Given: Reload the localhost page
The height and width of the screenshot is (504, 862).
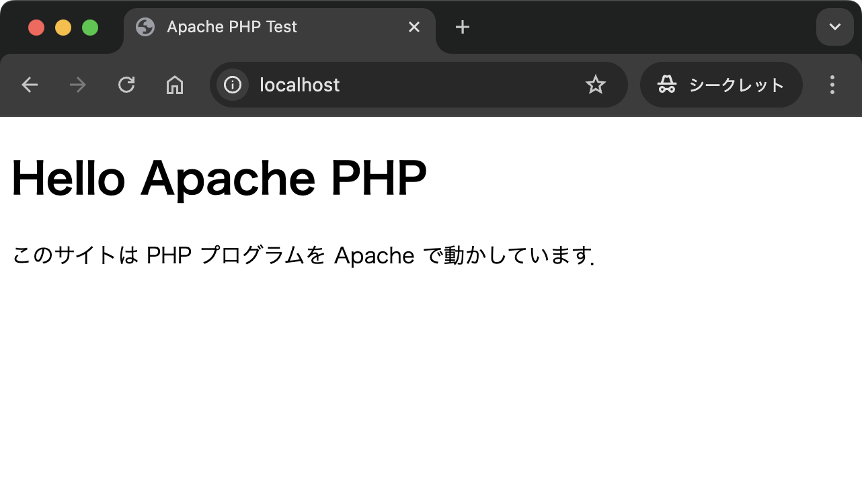Looking at the screenshot, I should (x=126, y=85).
